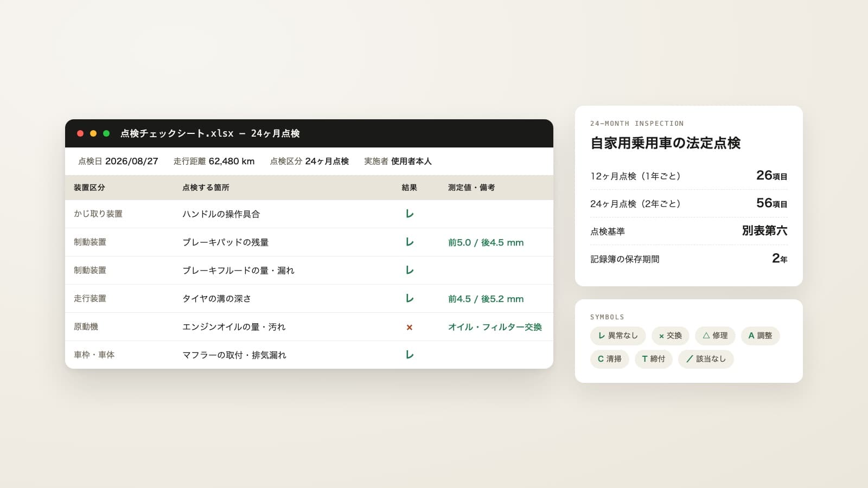Select the ブレーキフルードの量・漏れ cell
Image resolution: width=868 pixels, height=488 pixels.
click(239, 271)
